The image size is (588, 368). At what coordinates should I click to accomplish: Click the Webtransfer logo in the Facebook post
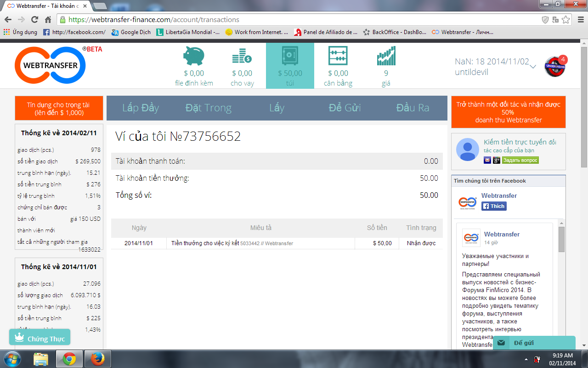pos(471,238)
